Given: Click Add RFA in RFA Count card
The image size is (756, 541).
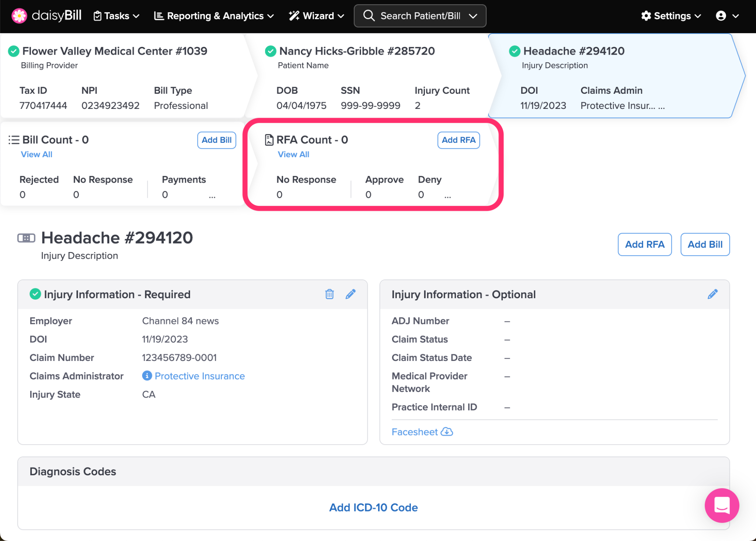Looking at the screenshot, I should (x=458, y=140).
